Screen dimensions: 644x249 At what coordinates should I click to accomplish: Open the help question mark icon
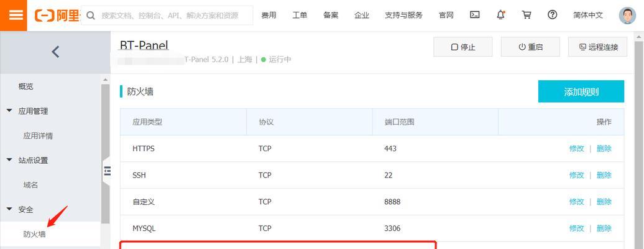(553, 15)
